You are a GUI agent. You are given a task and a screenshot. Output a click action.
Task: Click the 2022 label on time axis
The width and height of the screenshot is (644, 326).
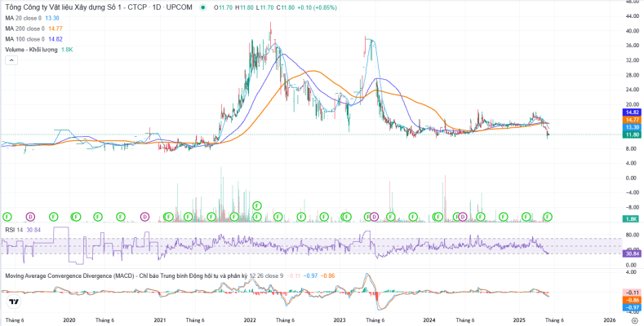[x=250, y=321]
